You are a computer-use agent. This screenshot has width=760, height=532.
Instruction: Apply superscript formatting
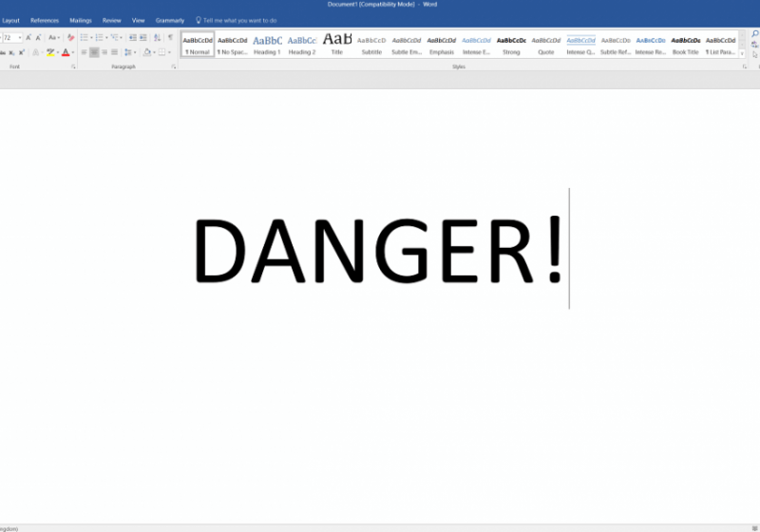21,52
